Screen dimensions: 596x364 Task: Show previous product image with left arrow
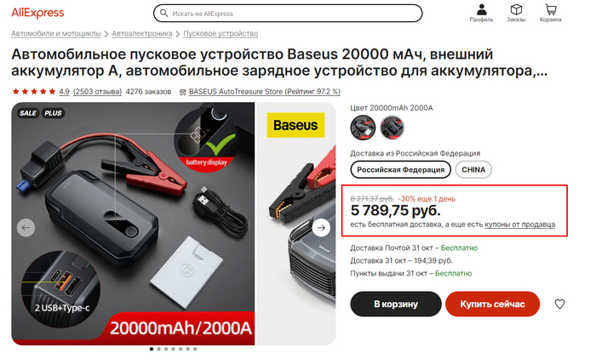tap(26, 228)
